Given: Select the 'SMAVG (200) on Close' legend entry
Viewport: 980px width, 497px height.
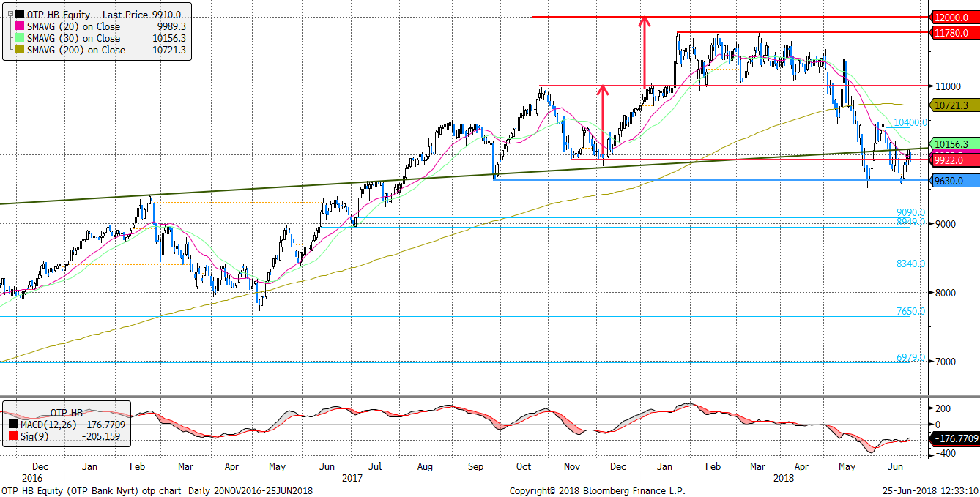Looking at the screenshot, I should click(x=76, y=50).
